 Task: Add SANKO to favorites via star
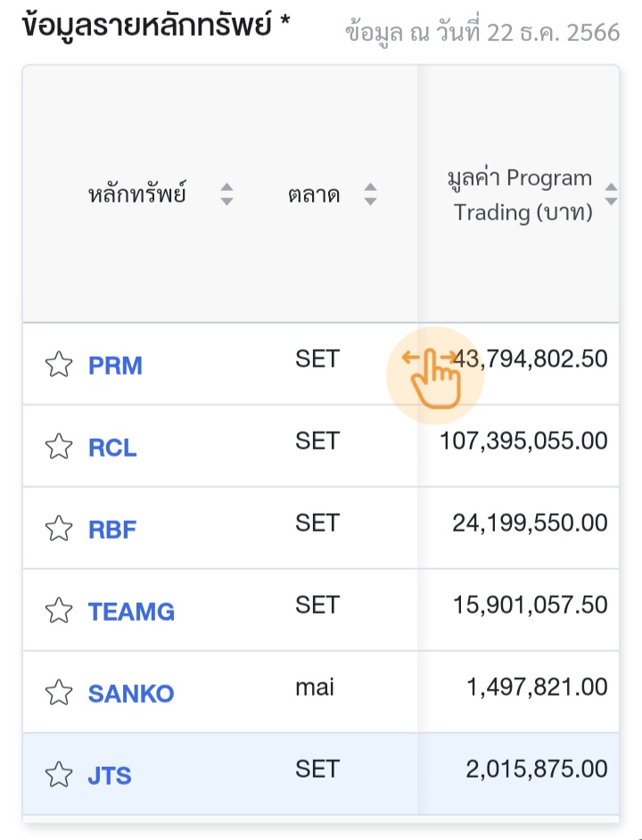59,693
